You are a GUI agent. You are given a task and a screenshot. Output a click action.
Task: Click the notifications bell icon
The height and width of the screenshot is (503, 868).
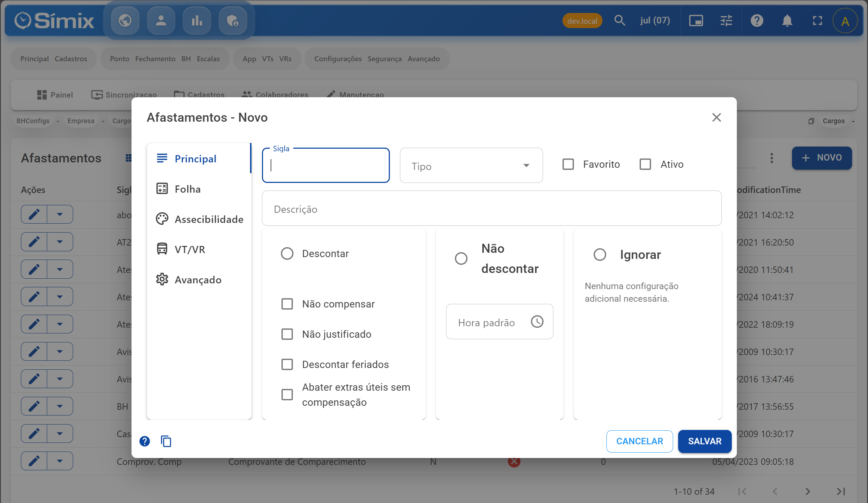(787, 21)
